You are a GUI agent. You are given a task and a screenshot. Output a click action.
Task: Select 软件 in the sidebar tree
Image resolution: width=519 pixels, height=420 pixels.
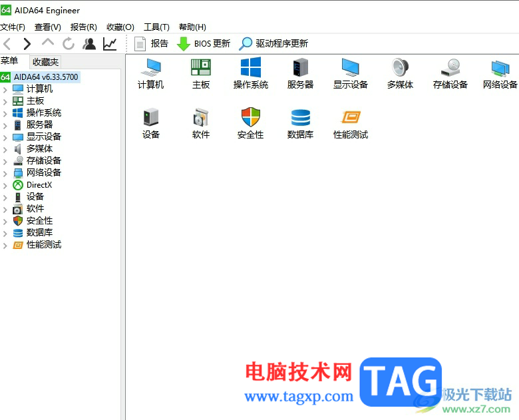[x=35, y=209]
